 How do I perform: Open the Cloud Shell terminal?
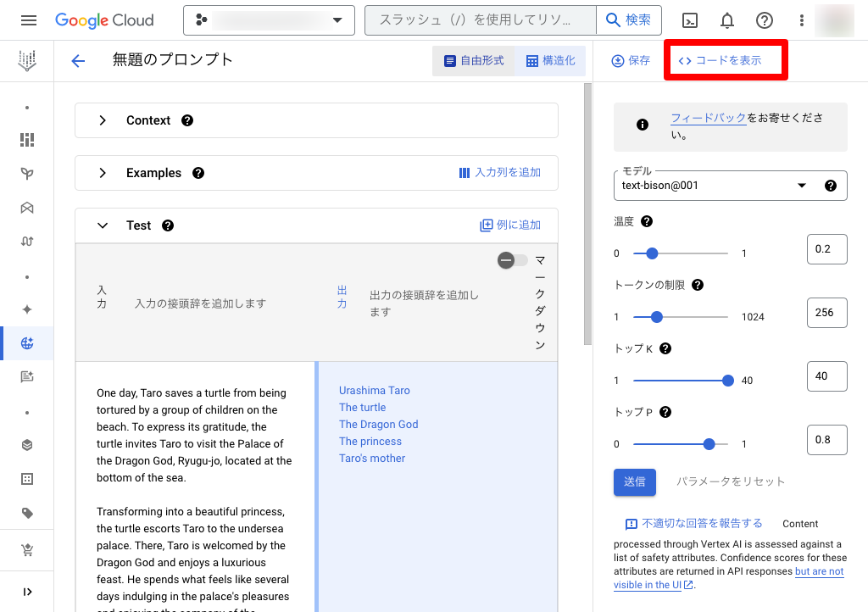[690, 20]
